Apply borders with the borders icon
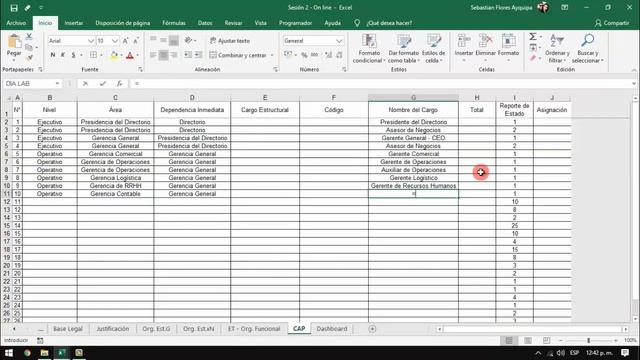 93,55
